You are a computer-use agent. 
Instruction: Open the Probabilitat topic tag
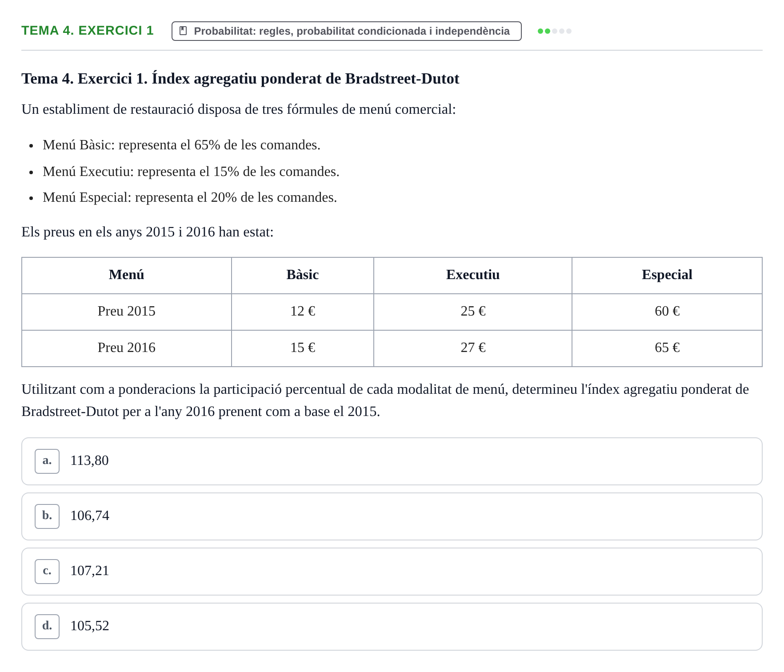(x=346, y=31)
